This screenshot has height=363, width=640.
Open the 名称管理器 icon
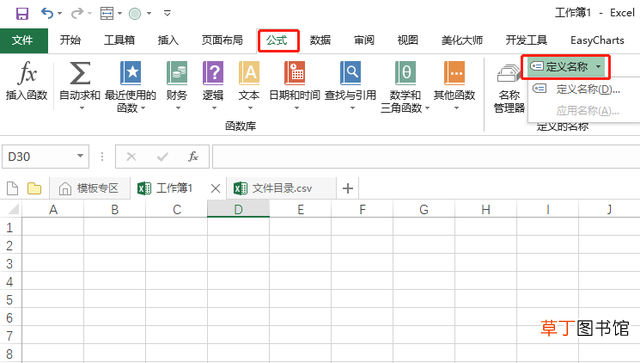[509, 73]
